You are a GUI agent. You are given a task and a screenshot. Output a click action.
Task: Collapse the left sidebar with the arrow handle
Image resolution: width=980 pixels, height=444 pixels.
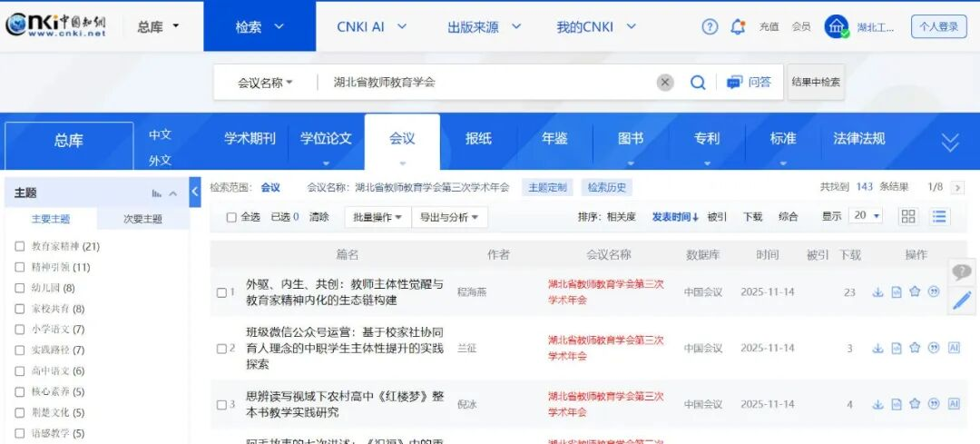(195, 192)
